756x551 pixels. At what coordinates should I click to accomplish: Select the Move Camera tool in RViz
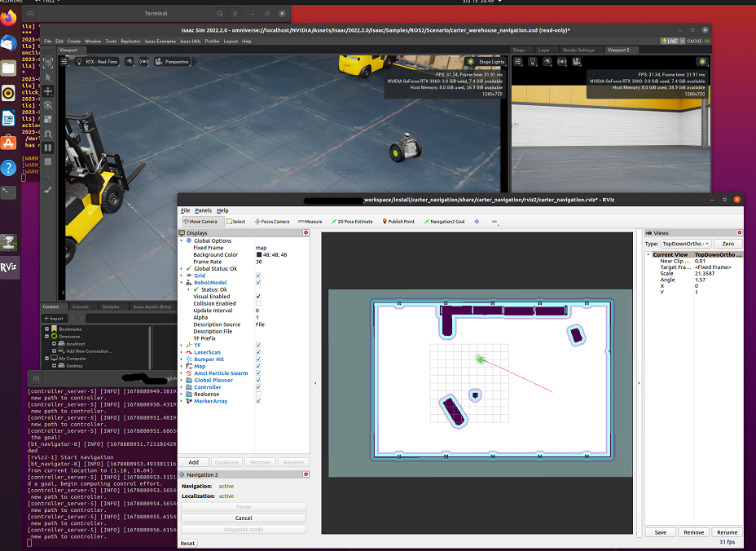pos(200,221)
